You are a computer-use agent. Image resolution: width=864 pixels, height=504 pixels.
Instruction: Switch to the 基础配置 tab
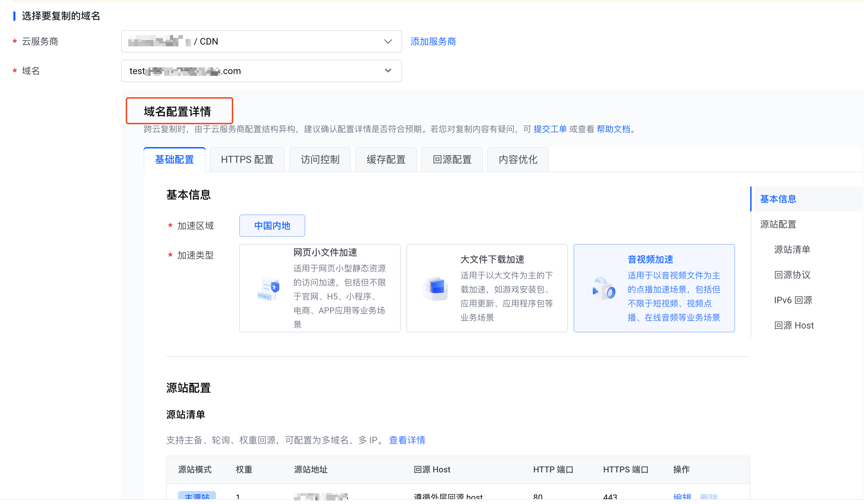click(175, 160)
